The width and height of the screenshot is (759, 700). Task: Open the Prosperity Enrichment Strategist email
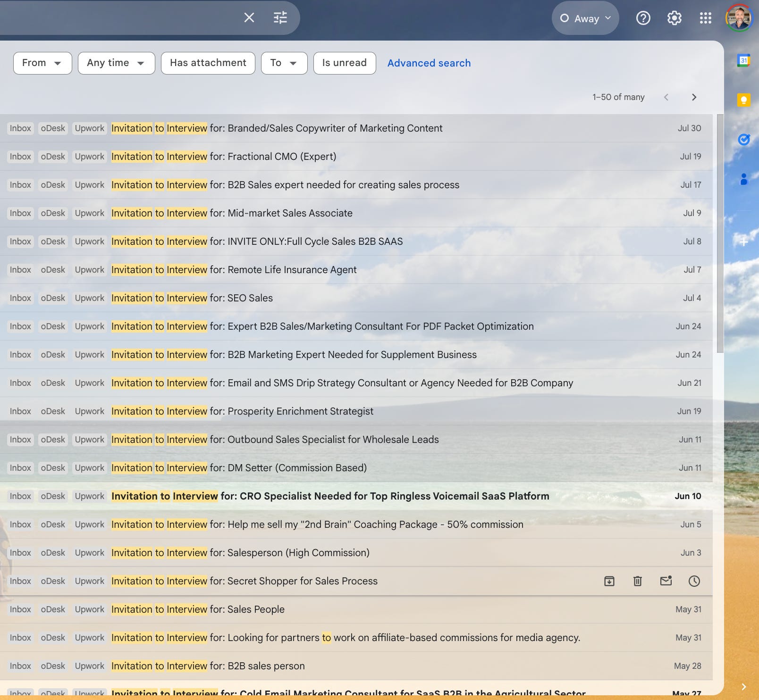[356, 411]
